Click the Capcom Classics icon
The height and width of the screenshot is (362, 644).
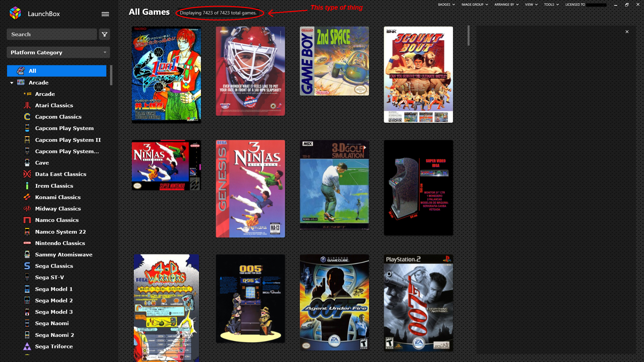[27, 117]
